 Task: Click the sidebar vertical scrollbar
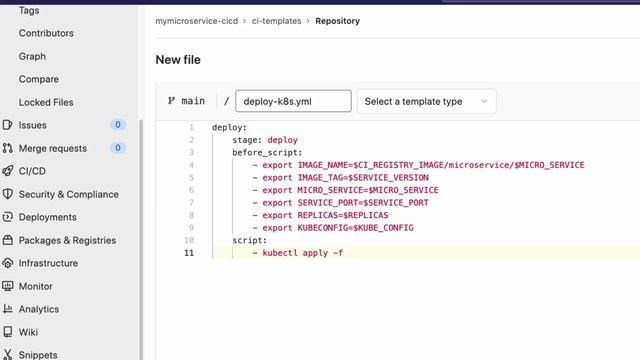tap(141, 241)
